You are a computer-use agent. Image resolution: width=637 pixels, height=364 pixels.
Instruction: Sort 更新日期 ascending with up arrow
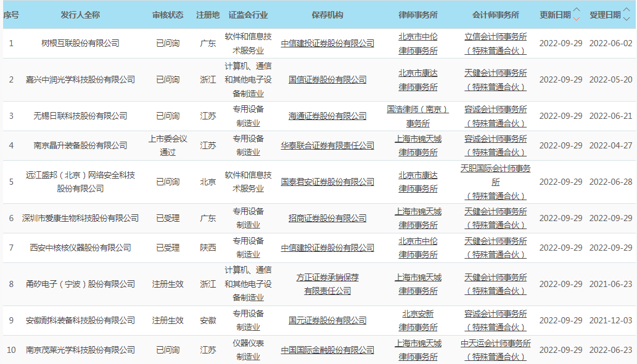point(577,10)
